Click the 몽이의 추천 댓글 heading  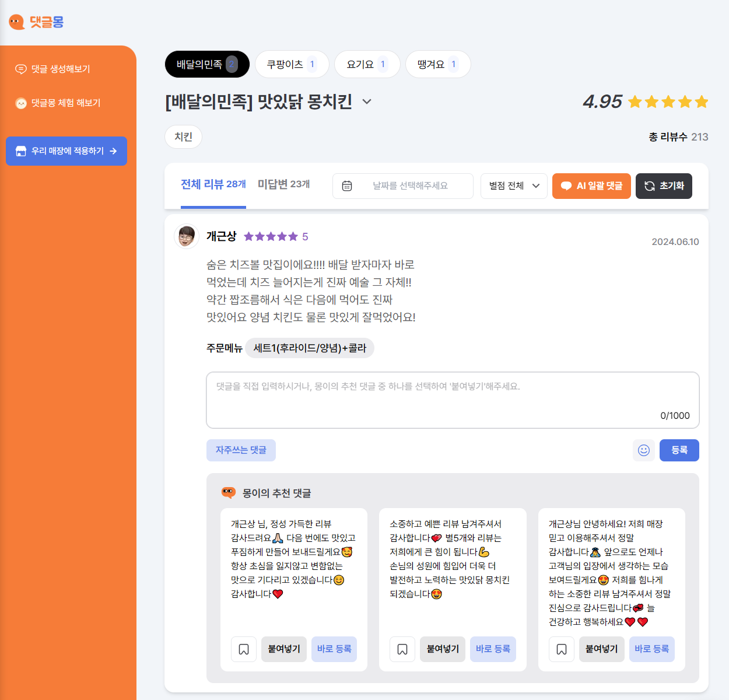[x=277, y=494]
